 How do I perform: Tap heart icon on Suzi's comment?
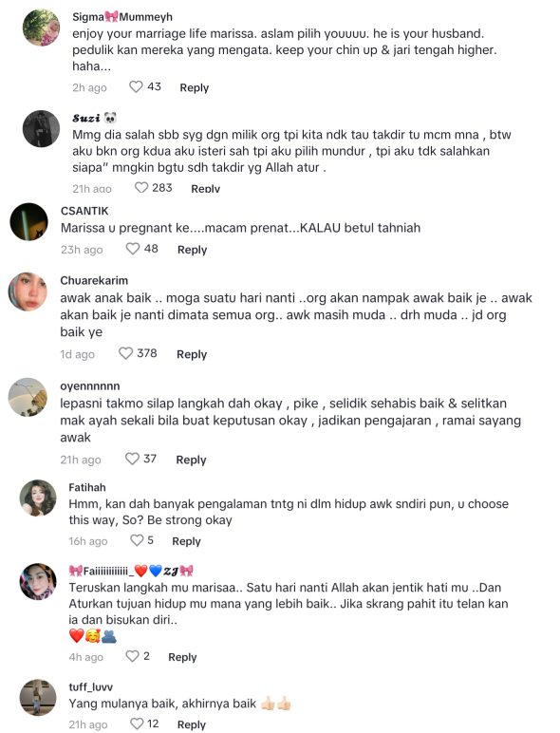pyautogui.click(x=141, y=187)
